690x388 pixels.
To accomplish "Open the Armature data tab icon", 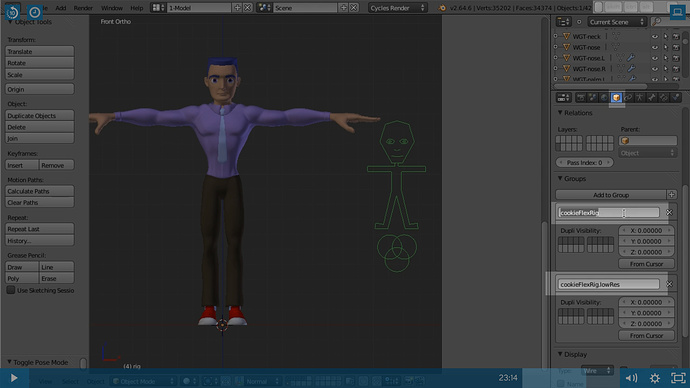I will tap(640, 98).
